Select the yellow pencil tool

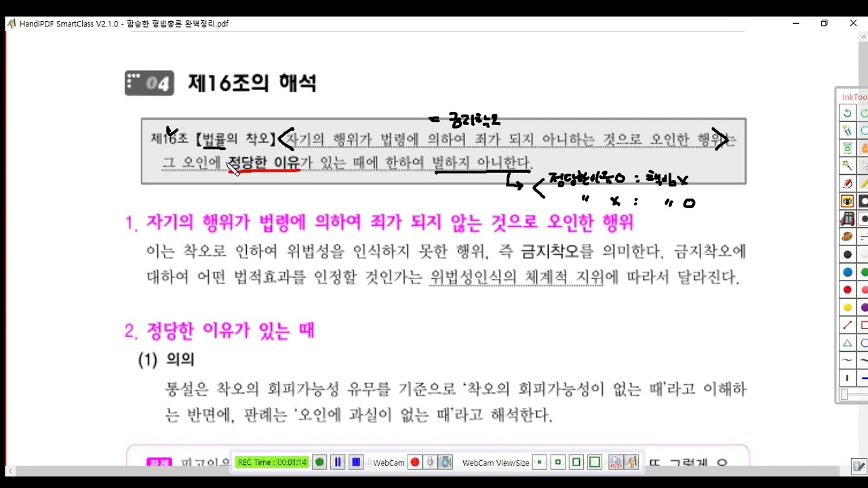pos(863,183)
